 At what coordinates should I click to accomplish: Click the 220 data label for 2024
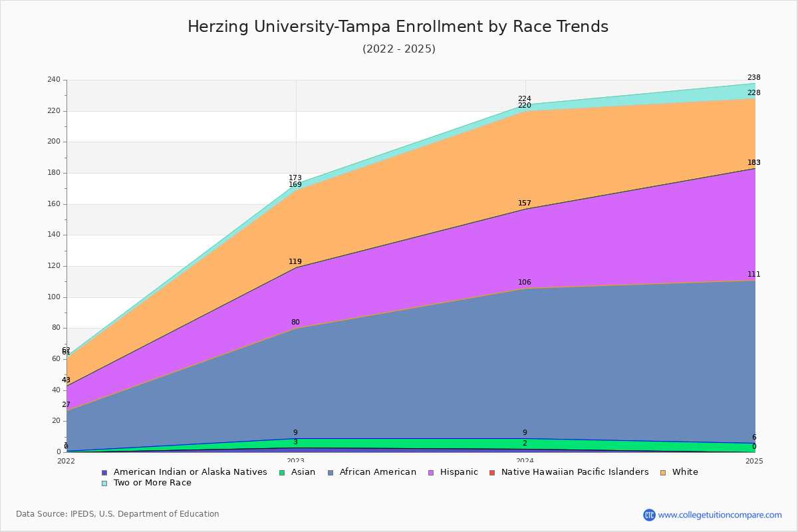pyautogui.click(x=525, y=106)
